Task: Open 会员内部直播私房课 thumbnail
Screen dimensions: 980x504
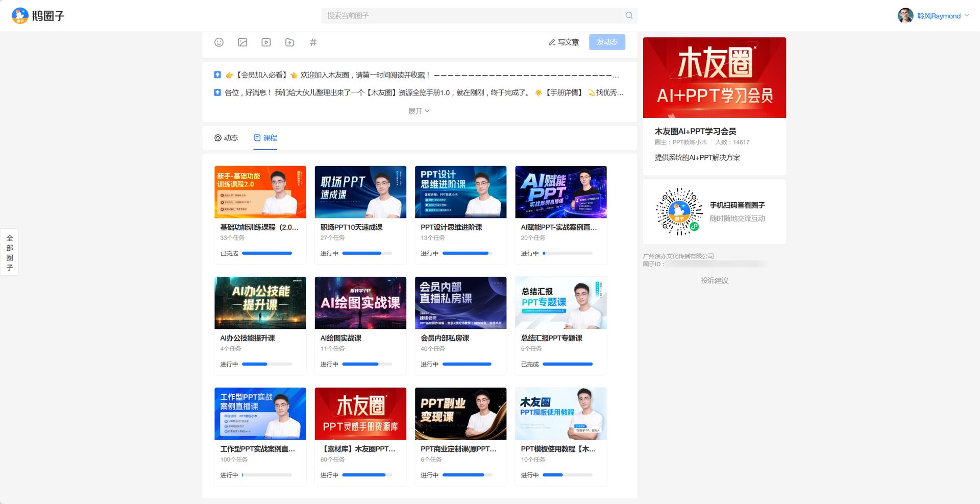Action: [x=461, y=303]
